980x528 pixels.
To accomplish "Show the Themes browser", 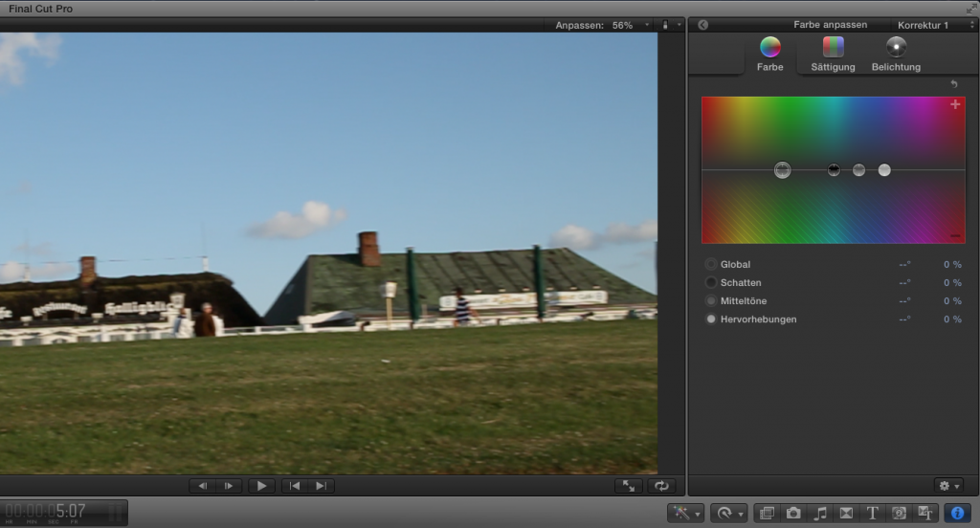I will [925, 513].
